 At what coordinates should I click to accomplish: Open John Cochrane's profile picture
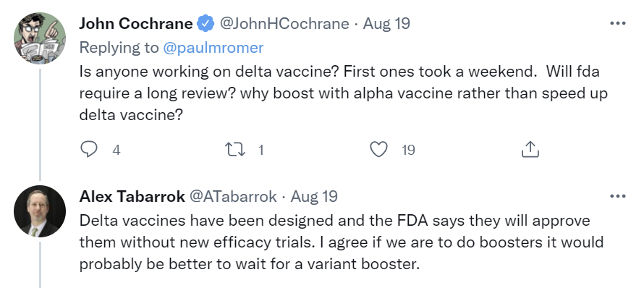pos(40,38)
